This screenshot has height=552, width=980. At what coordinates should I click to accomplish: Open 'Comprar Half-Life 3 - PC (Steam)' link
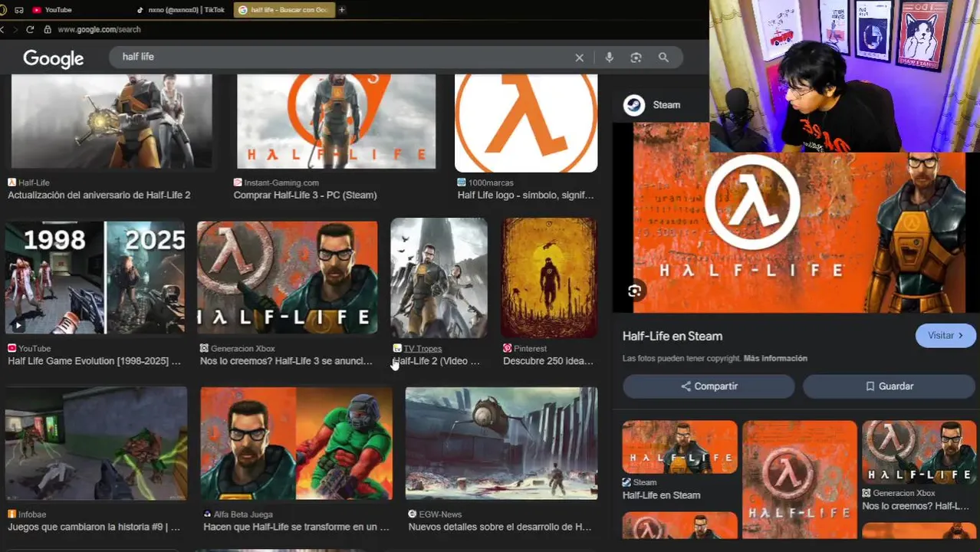coord(305,195)
